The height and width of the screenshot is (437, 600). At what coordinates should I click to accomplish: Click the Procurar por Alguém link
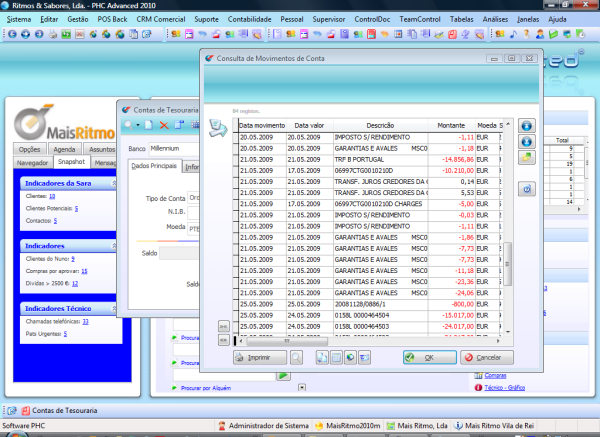click(x=206, y=388)
